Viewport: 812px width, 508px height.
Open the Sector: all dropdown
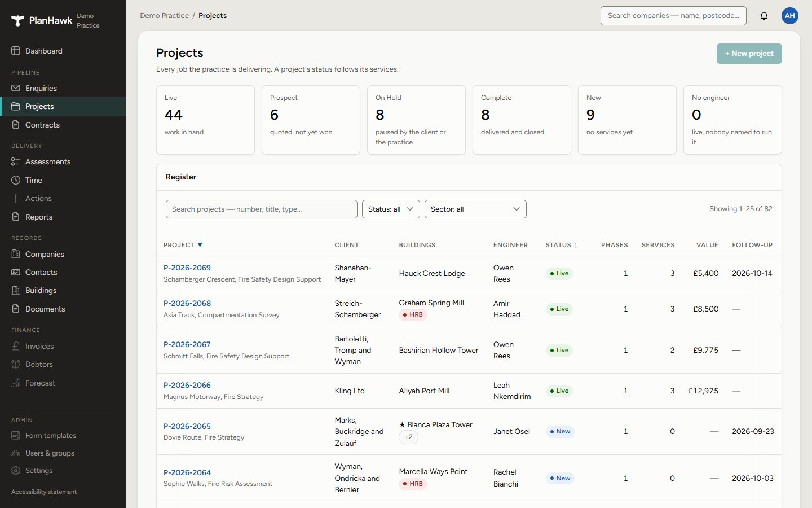(475, 209)
